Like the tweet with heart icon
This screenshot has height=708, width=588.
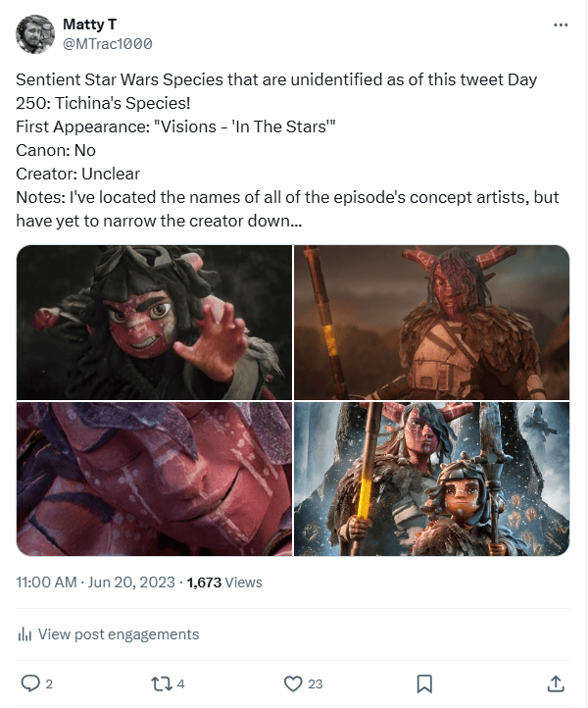292,683
